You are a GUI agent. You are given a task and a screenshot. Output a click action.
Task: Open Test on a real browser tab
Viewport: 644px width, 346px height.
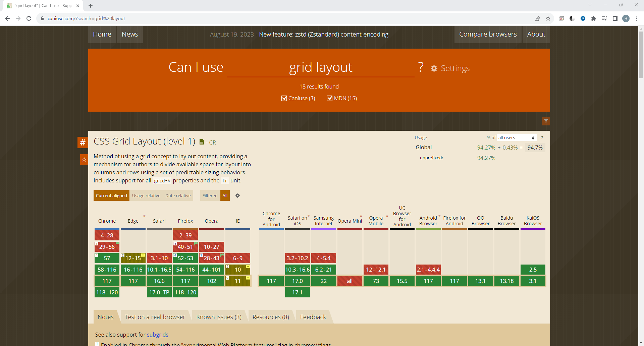coord(155,317)
